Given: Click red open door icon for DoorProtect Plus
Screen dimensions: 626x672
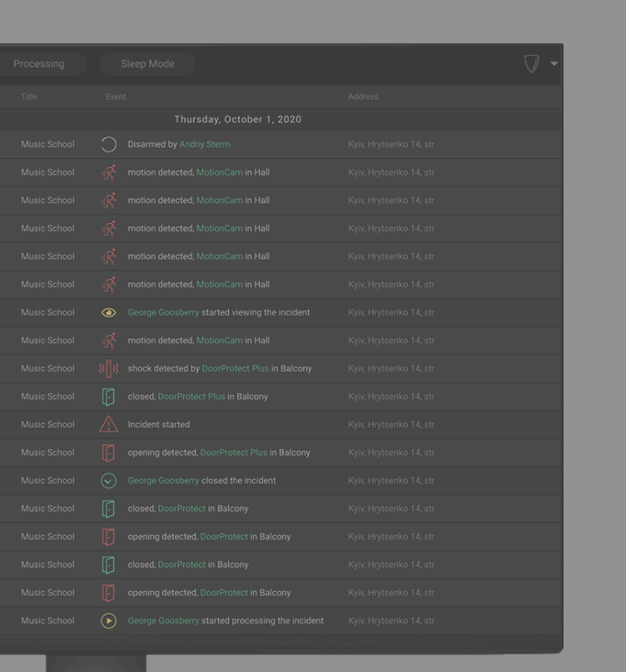Looking at the screenshot, I should coord(108,452).
